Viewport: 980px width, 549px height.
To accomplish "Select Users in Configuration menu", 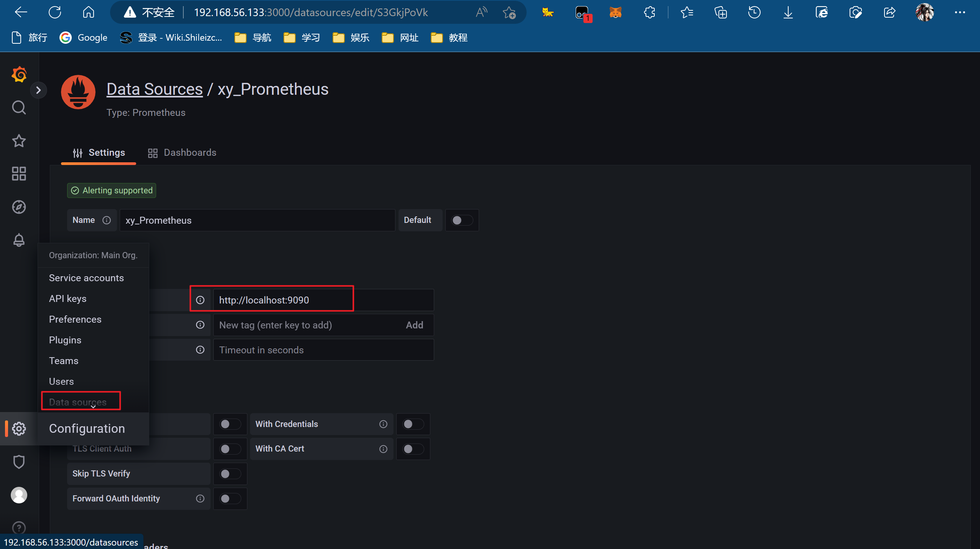I will coord(93,381).
